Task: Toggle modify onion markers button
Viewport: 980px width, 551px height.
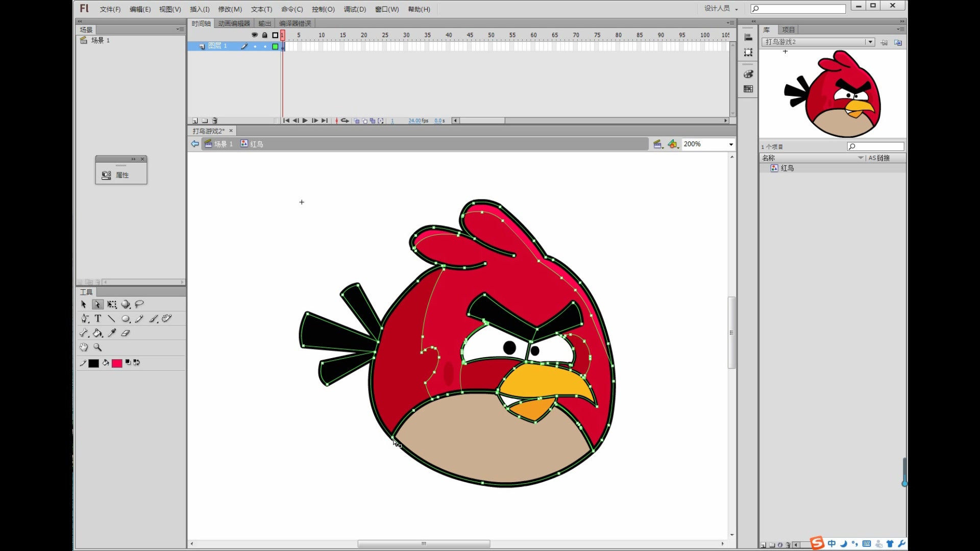Action: click(380, 121)
